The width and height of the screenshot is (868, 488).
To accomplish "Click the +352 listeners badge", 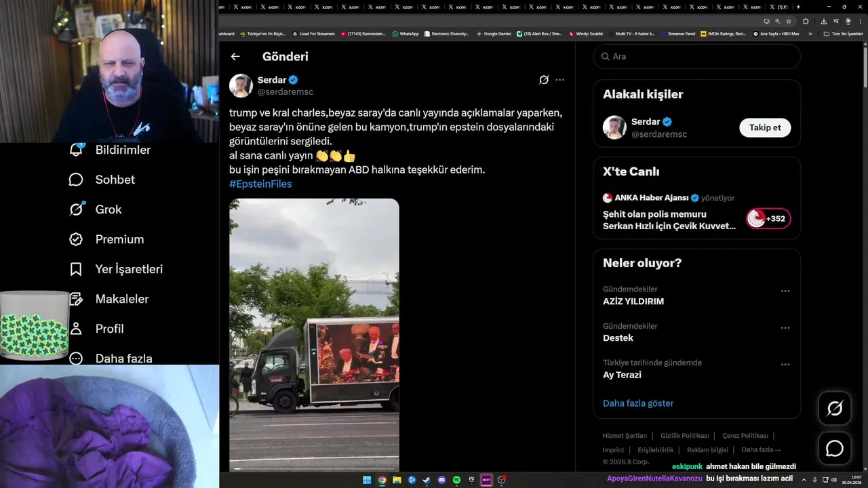I will coord(768,218).
